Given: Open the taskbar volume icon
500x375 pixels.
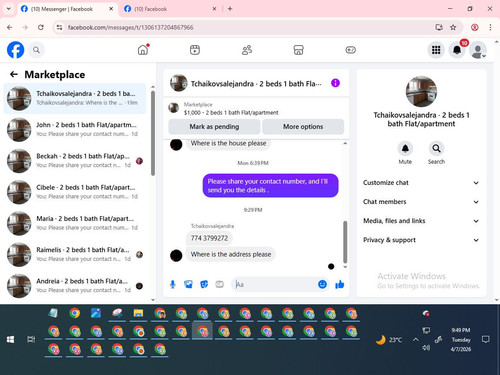Looking at the screenshot, I should pyautogui.click(x=426, y=348).
